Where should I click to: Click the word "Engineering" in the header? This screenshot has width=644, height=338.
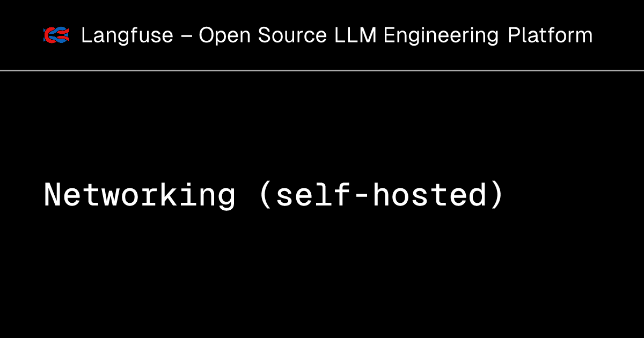pos(441,36)
